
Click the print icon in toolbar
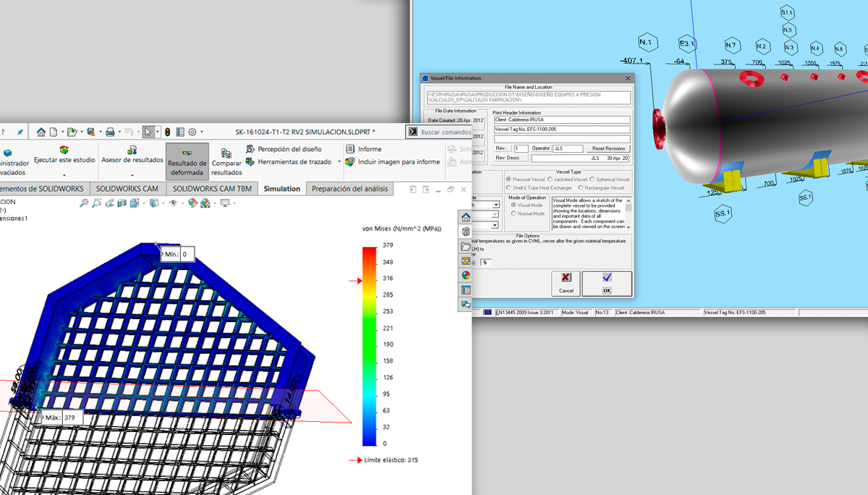click(x=109, y=132)
